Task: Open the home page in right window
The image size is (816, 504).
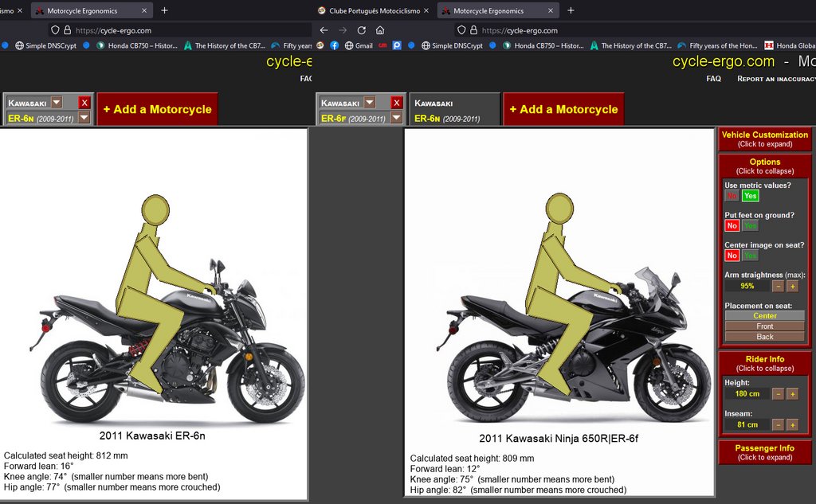Action: 380,30
